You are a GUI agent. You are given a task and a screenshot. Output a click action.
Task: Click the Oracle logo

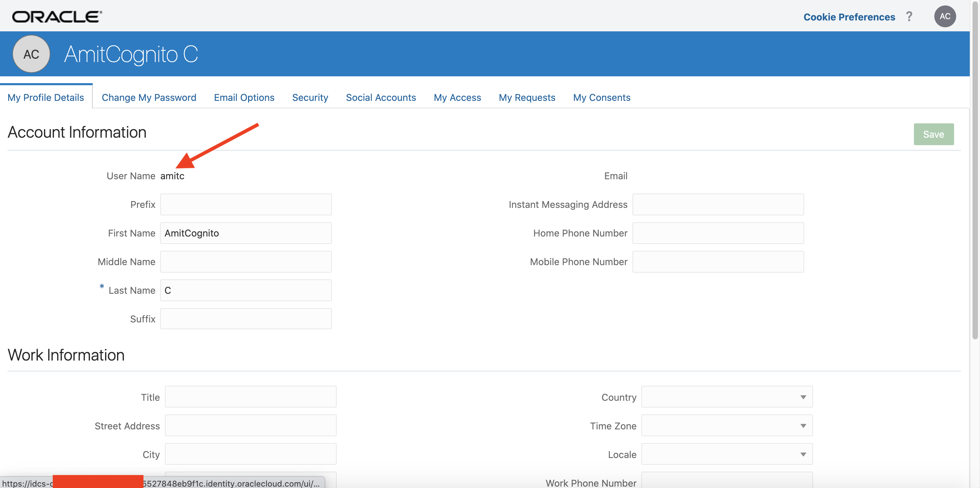point(57,17)
